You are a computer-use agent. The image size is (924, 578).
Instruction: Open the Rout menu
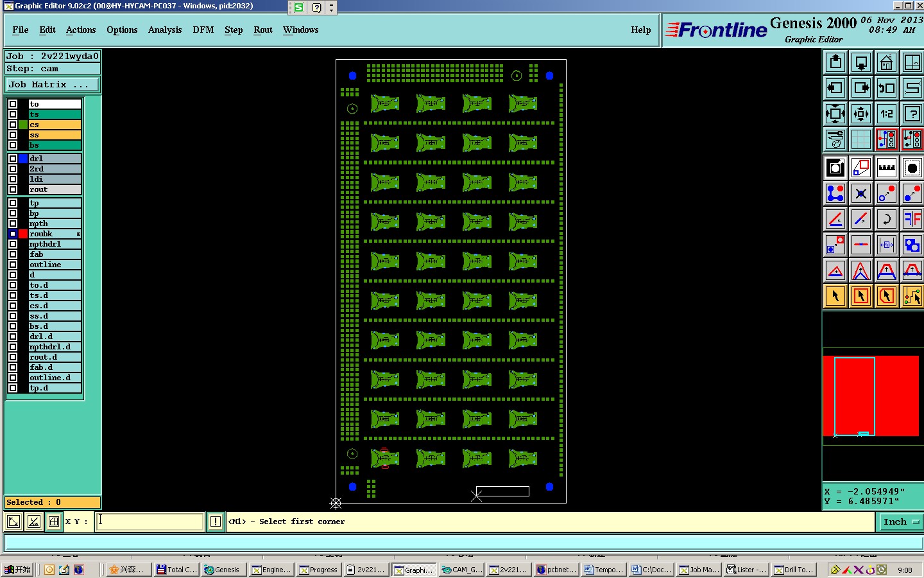(x=263, y=30)
